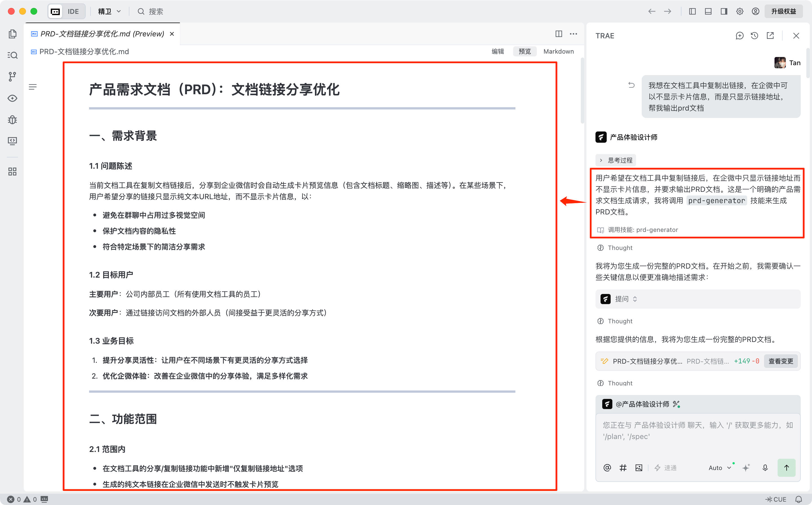Open the remote screen icon in sidebar

pyautogui.click(x=12, y=141)
